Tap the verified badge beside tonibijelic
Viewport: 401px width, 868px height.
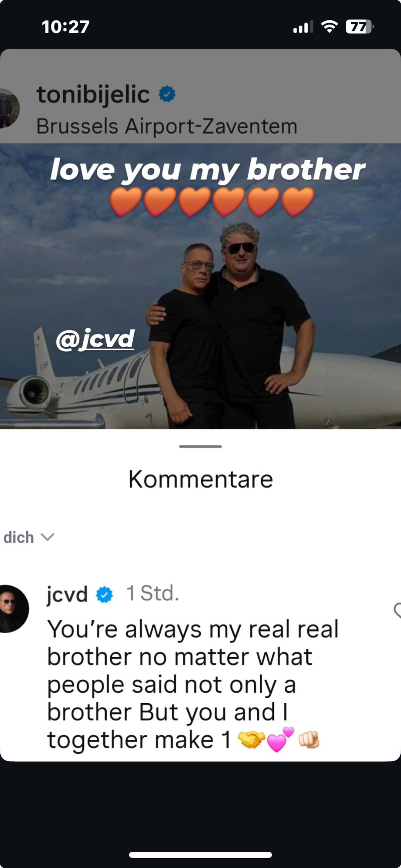pos(167,94)
